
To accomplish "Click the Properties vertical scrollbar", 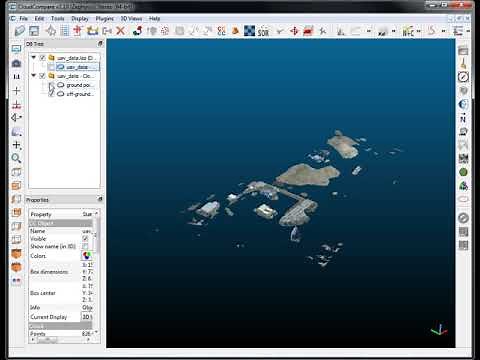I will (x=97, y=273).
